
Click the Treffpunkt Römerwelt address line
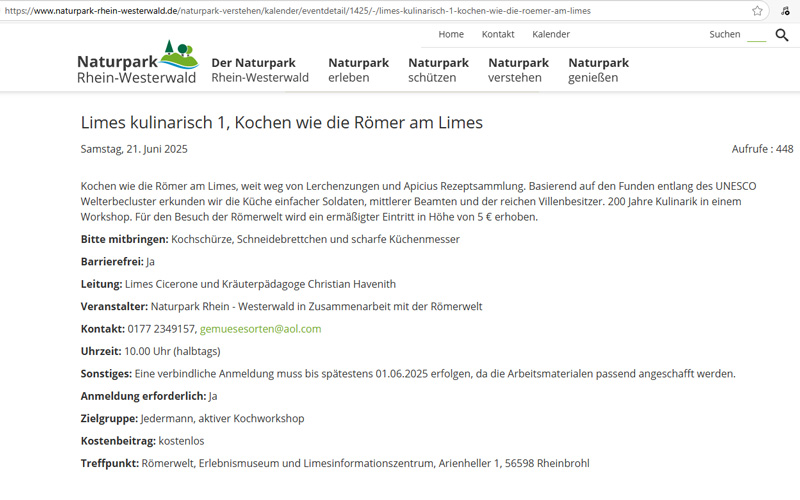pos(335,463)
